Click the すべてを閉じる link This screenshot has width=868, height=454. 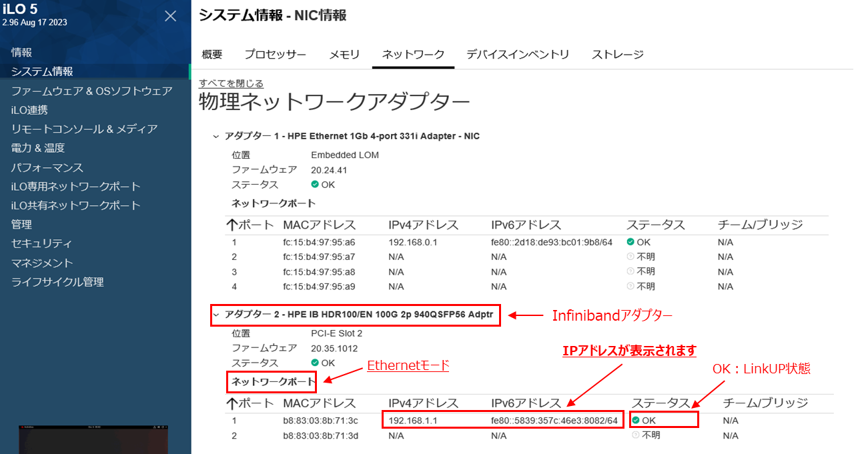(x=231, y=83)
